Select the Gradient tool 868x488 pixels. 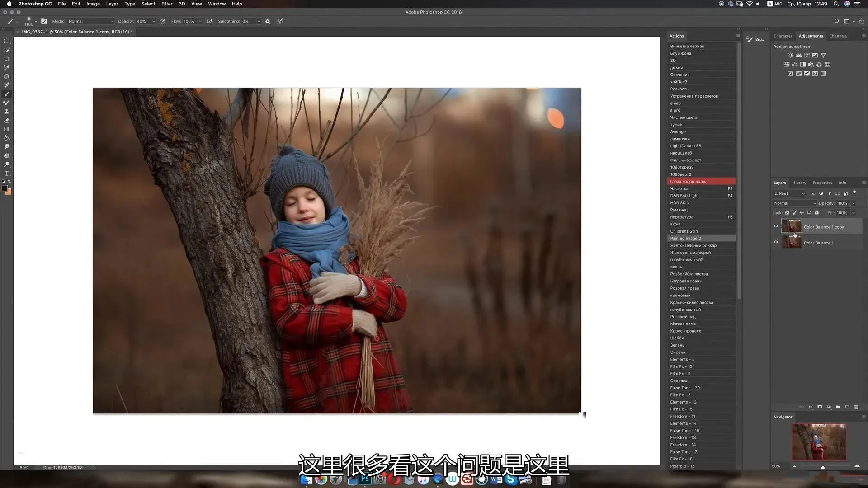click(x=6, y=129)
